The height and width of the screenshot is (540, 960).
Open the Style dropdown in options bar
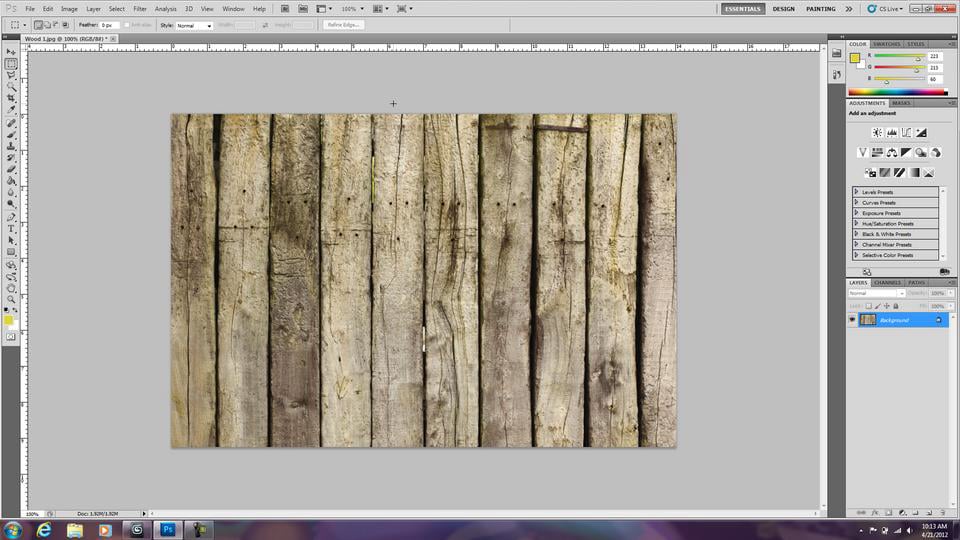(195, 25)
